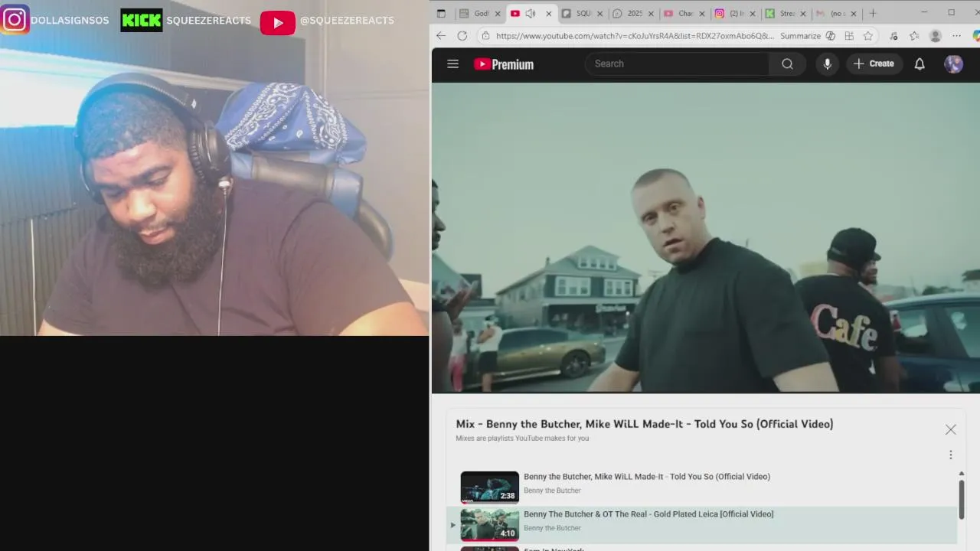This screenshot has height=551, width=980.
Task: Open the YouTube account avatar menu
Action: click(x=953, y=64)
